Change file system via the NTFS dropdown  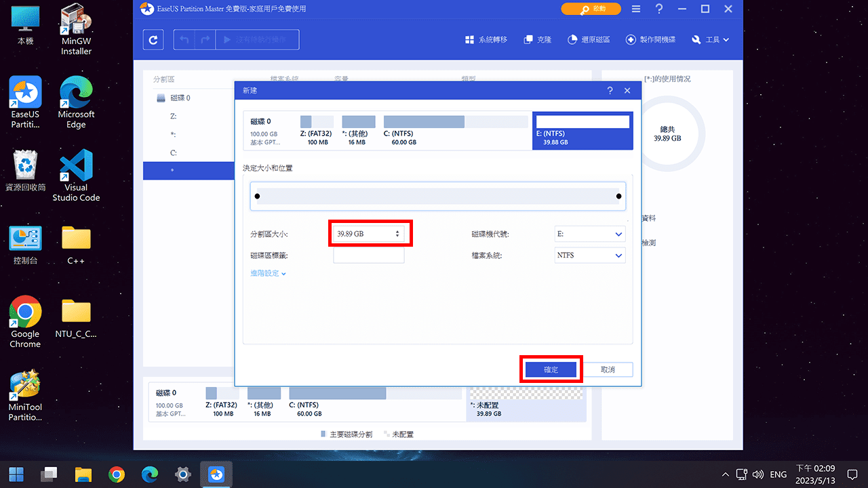589,255
